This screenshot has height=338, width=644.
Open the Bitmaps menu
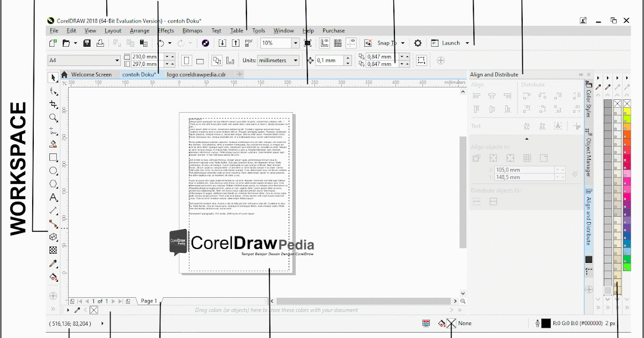(x=192, y=31)
